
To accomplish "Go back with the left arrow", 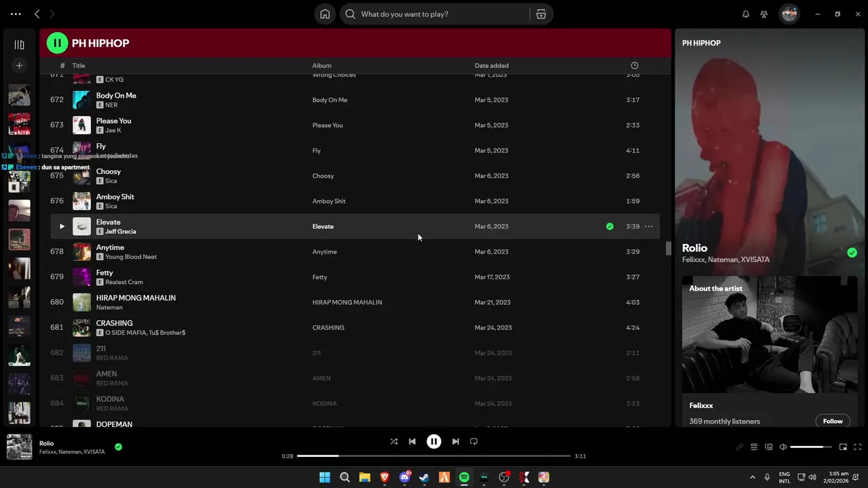I will [37, 14].
